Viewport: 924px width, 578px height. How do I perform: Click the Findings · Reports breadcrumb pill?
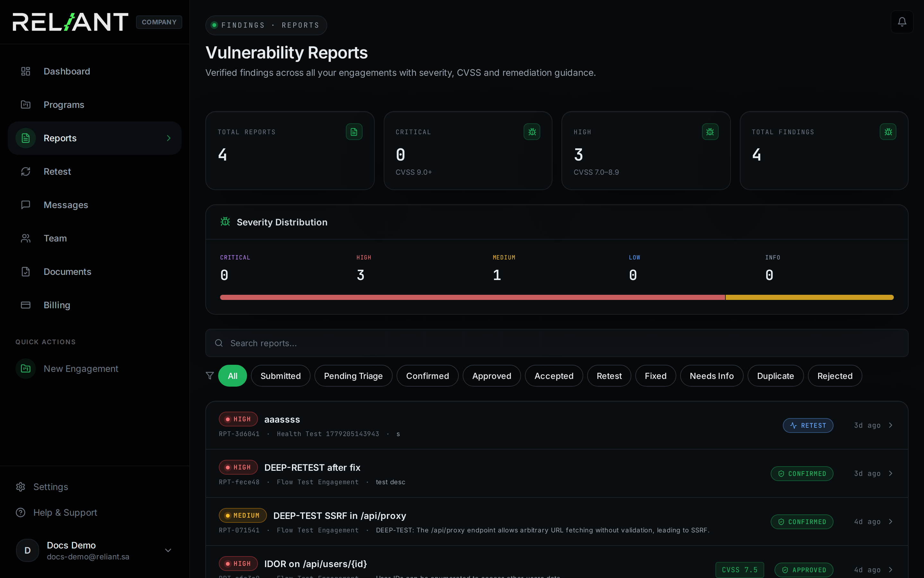pos(266,25)
